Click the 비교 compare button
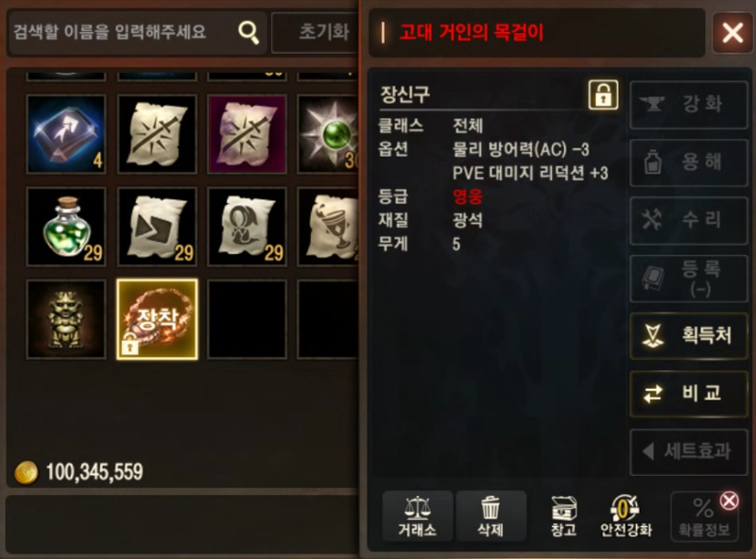 click(689, 394)
